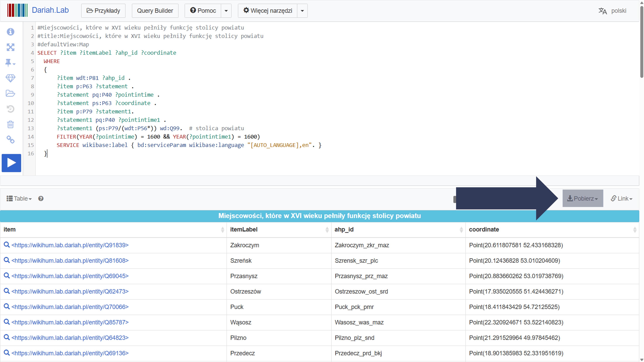Clear the query with trash icon

(x=11, y=125)
